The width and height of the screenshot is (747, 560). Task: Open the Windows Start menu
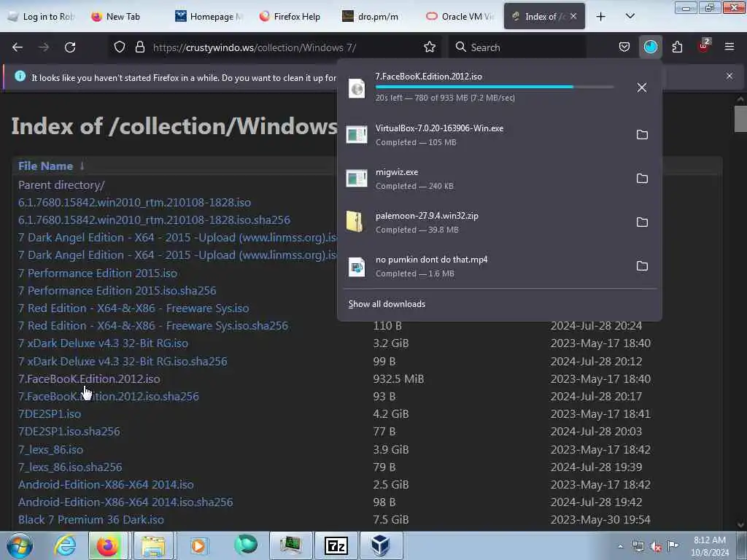click(x=20, y=545)
